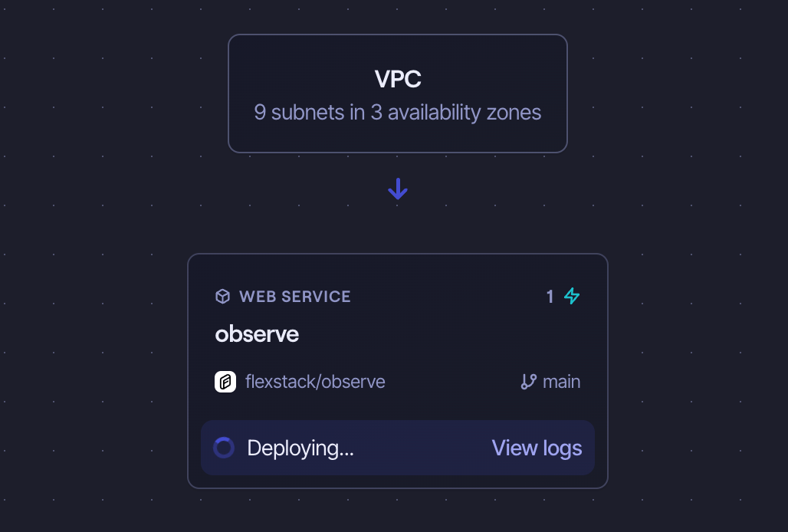Select the VPC box heading
The height and width of the screenshot is (532, 788).
397,77
